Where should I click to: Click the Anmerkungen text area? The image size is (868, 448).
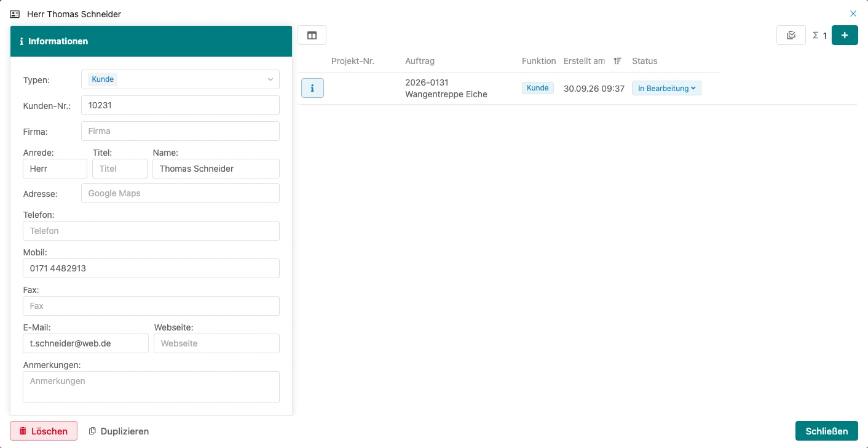151,387
